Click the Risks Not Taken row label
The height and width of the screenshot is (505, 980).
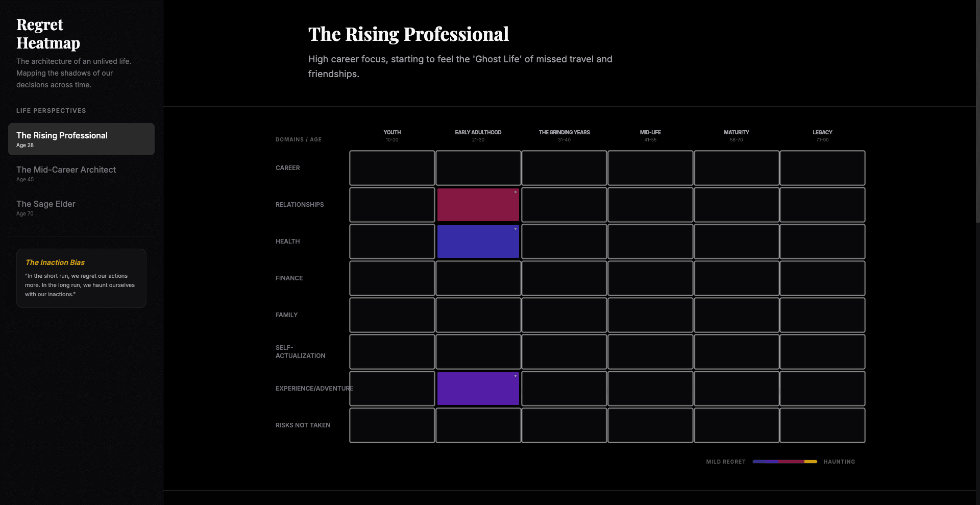[x=303, y=425]
